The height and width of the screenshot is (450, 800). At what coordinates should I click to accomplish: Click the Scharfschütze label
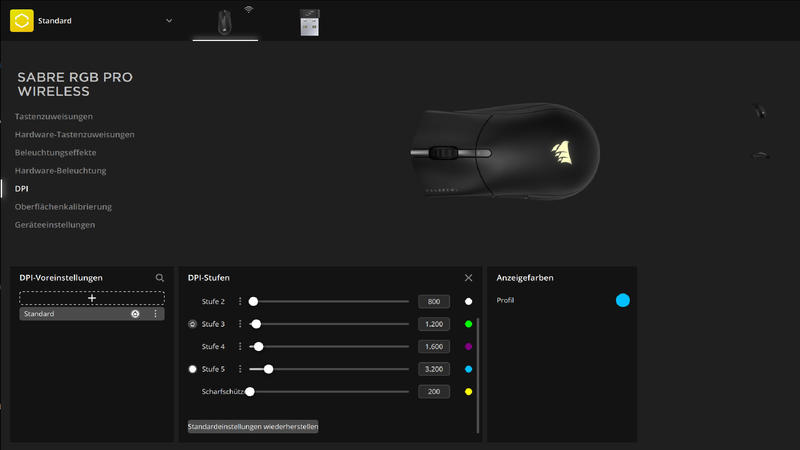point(222,391)
